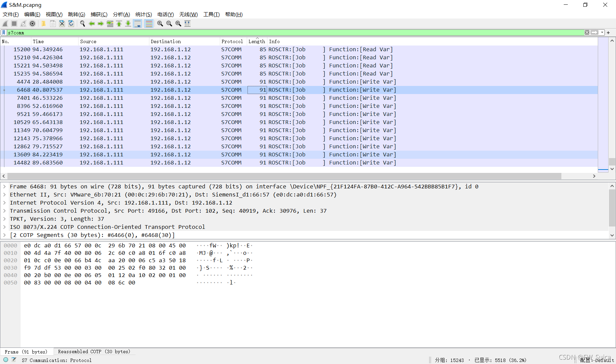Click the stop capture square icon
This screenshot has height=364, width=616.
pyautogui.click(x=14, y=24)
